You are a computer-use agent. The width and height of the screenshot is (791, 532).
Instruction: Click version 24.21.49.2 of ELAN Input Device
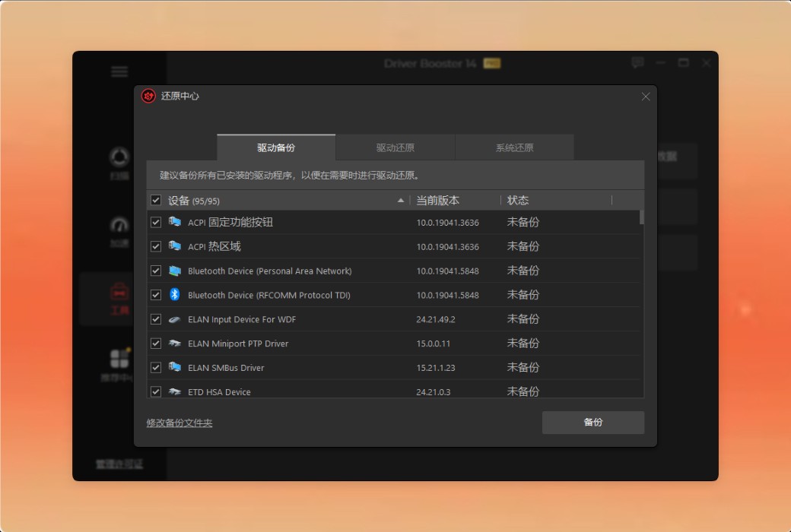(435, 319)
